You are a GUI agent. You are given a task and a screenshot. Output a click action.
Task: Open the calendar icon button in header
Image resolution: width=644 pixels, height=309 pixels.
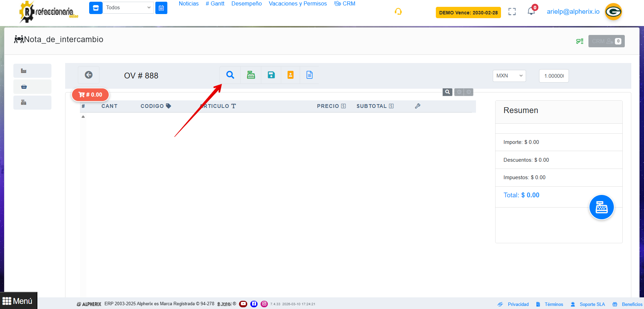(161, 8)
